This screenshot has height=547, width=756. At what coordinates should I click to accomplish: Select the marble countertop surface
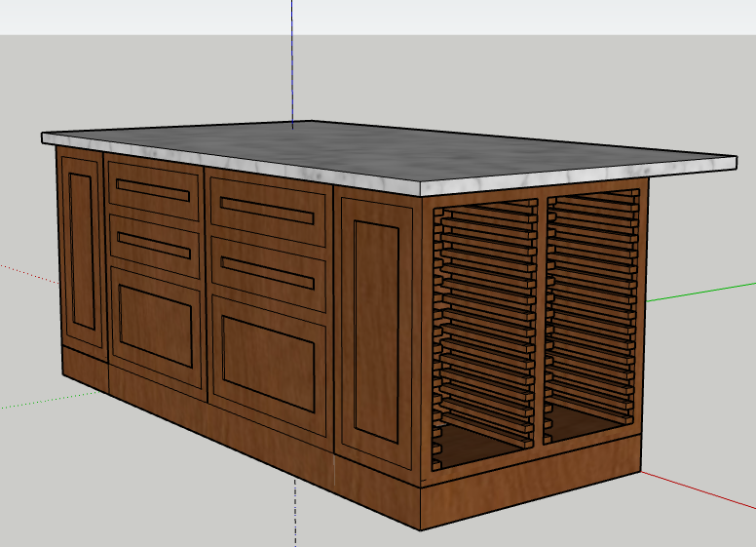(x=390, y=151)
